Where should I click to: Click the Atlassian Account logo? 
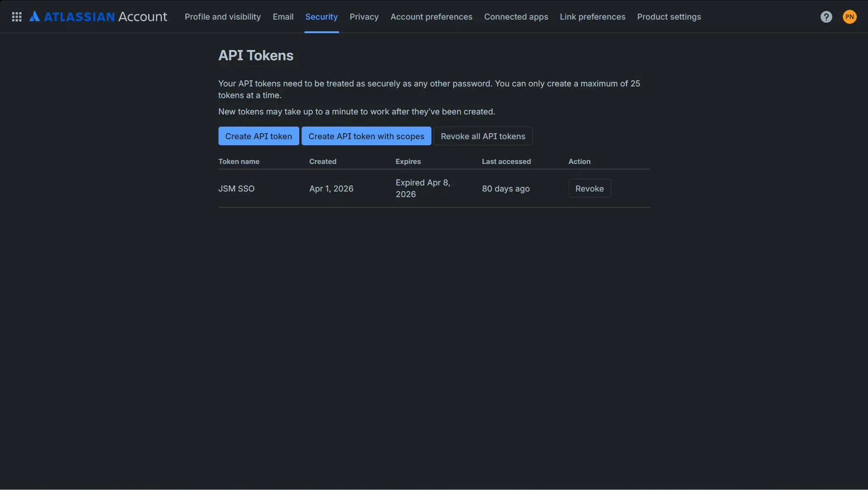[98, 17]
